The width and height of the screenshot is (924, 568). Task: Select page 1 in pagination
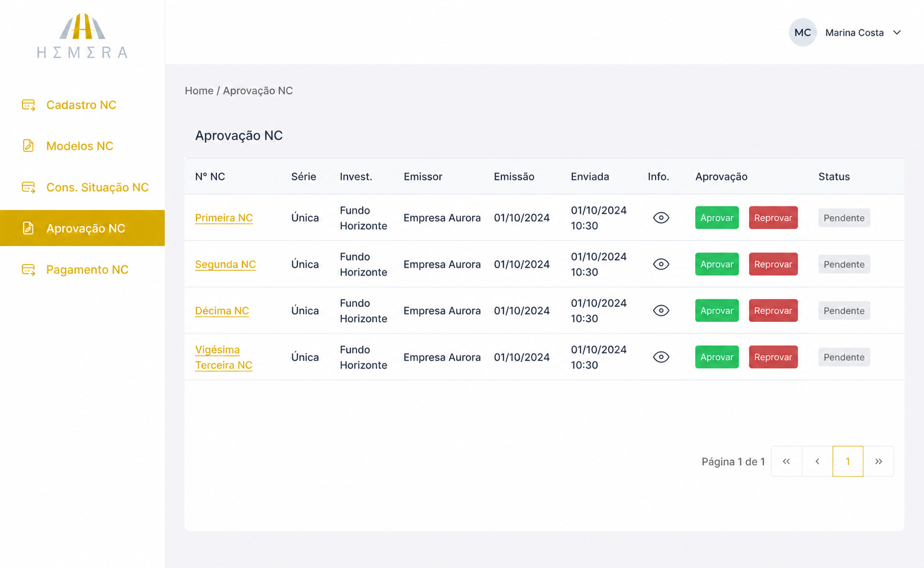pyautogui.click(x=848, y=461)
